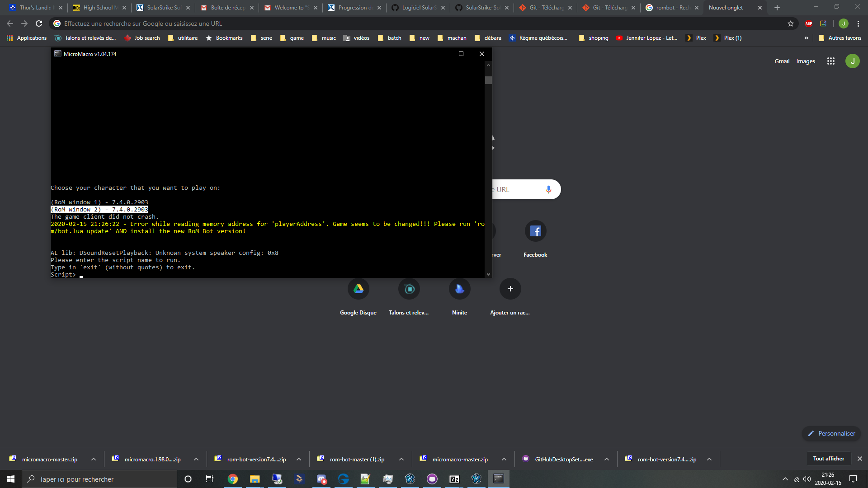Image resolution: width=868 pixels, height=488 pixels.
Task: Click the AdBlock Plus extension icon
Action: tap(809, 23)
